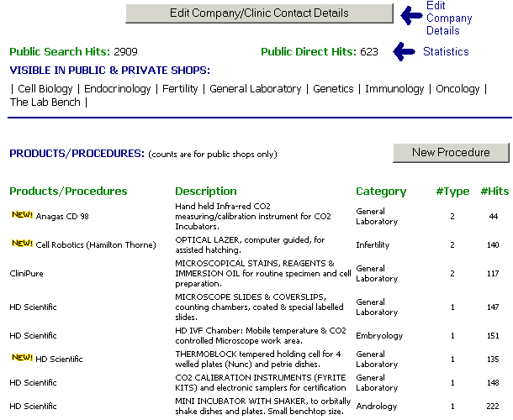
Task: Click the OPTICAL LAZER description
Action: point(250,245)
